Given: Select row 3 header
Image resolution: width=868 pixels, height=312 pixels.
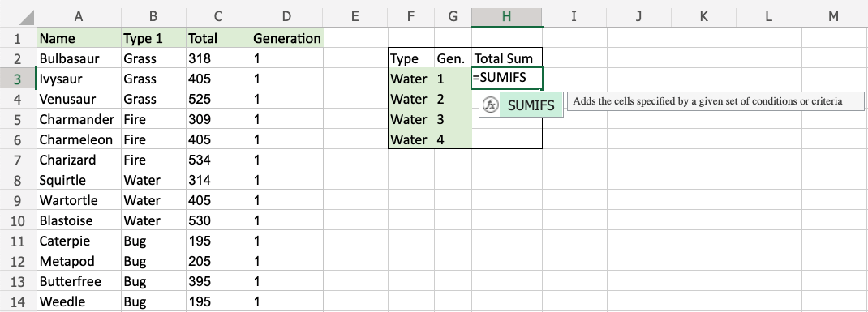Looking at the screenshot, I should [18, 79].
